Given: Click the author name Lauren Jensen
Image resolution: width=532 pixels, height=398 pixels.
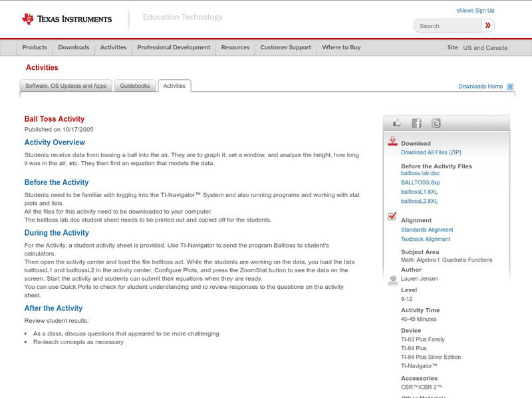Looking at the screenshot, I should 420,279.
